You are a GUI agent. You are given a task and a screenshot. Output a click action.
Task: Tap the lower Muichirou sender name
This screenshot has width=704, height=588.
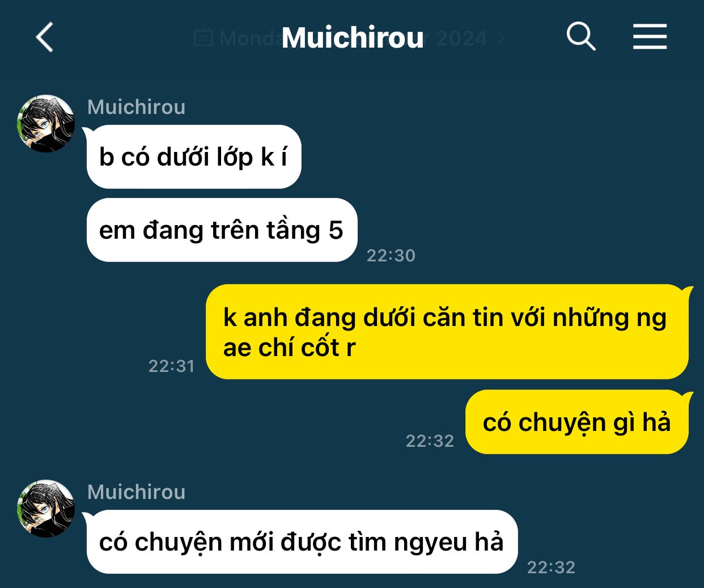(137, 492)
